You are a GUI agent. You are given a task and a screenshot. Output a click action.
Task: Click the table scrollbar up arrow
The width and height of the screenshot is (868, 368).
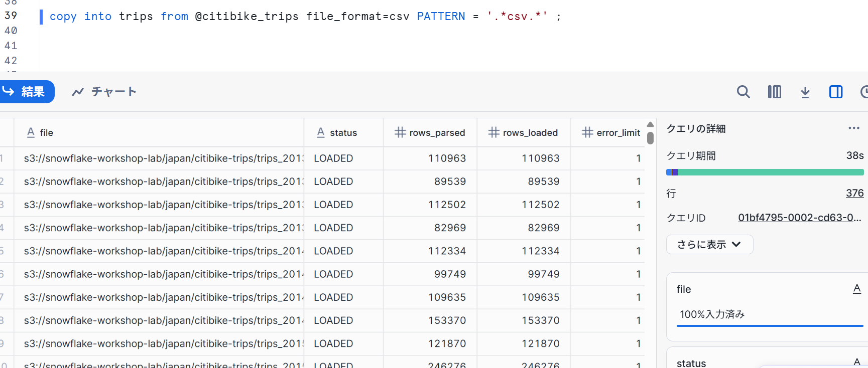click(x=650, y=125)
